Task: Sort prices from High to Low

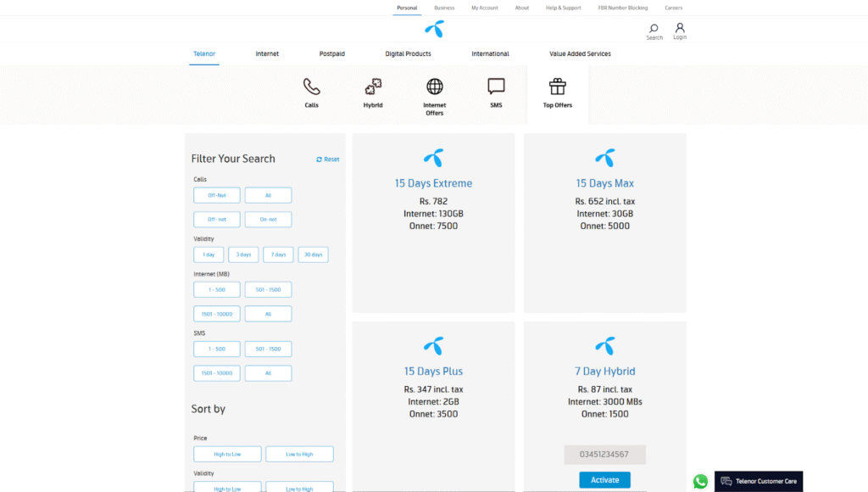Action: point(227,454)
